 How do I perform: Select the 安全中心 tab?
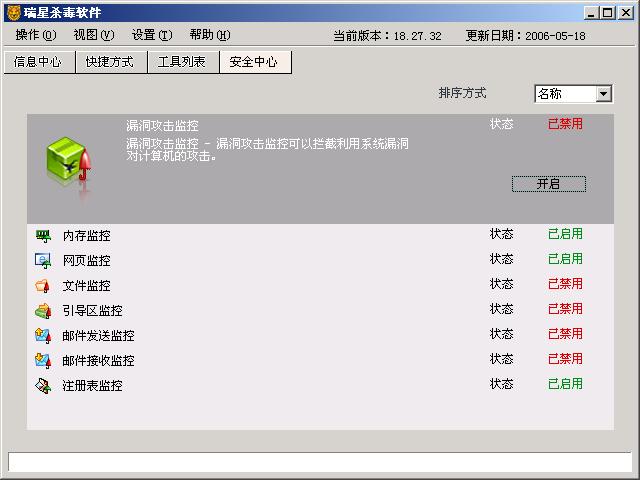tap(256, 62)
